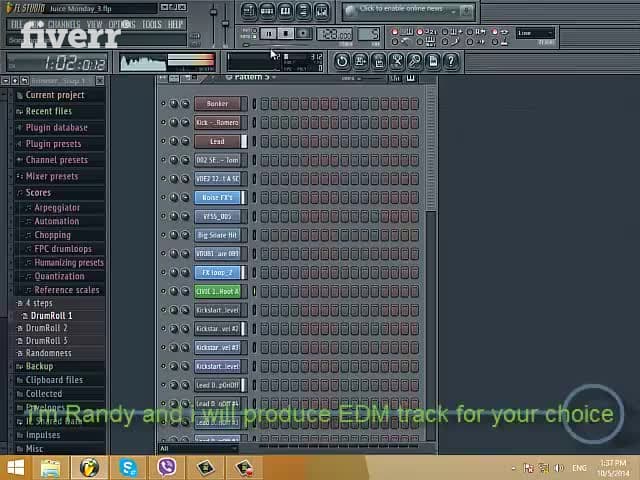Click the browser reread structure icon
This screenshot has width=640, height=480.
click(15, 81)
